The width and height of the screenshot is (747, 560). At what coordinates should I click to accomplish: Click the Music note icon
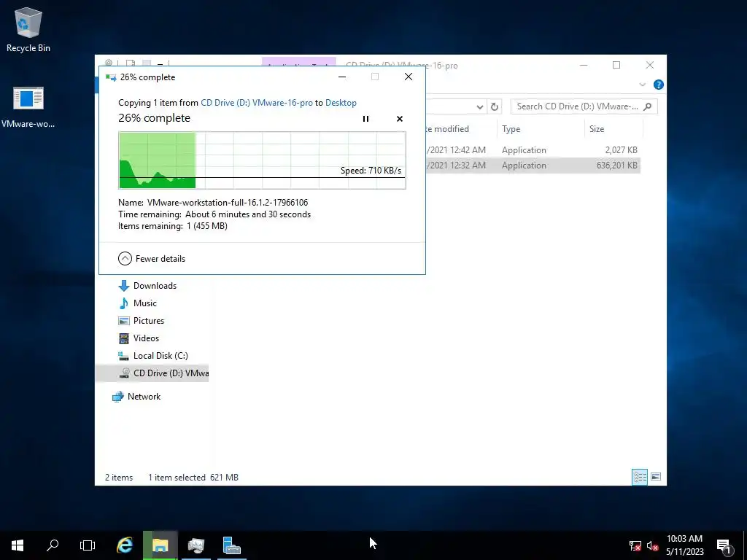coord(124,303)
